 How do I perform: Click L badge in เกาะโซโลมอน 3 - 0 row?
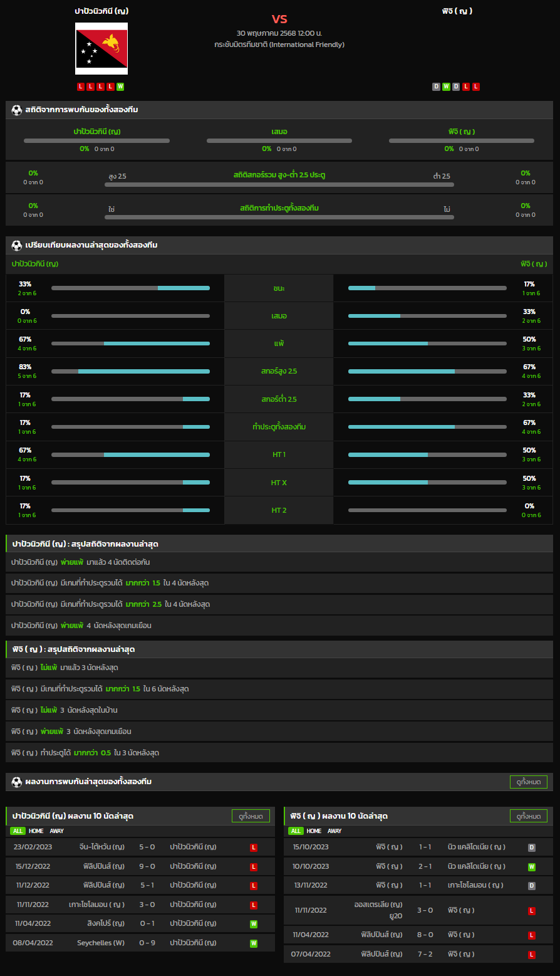coord(254,905)
